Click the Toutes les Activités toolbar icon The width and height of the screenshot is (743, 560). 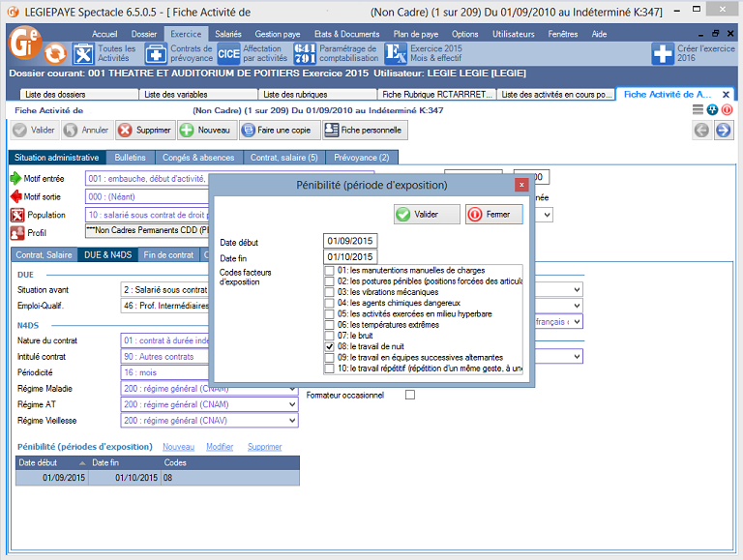click(x=84, y=53)
